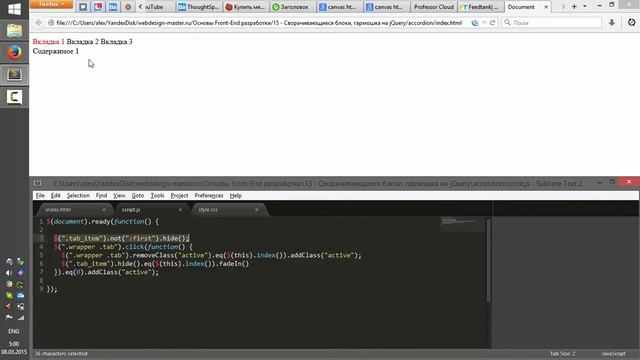The height and width of the screenshot is (360, 640).
Task: Reload the page in Firefox
Action: point(492,23)
